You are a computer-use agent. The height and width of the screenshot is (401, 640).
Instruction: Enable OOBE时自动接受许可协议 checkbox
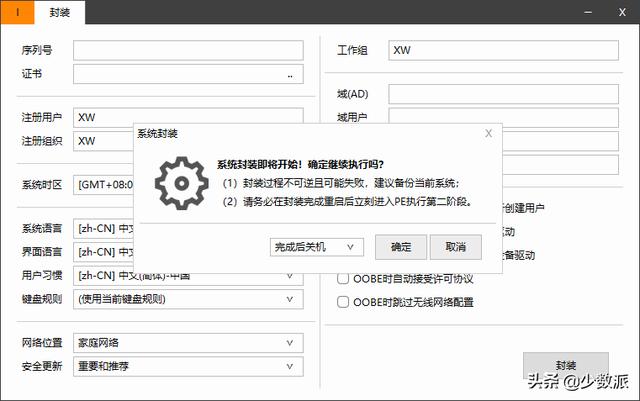343,279
